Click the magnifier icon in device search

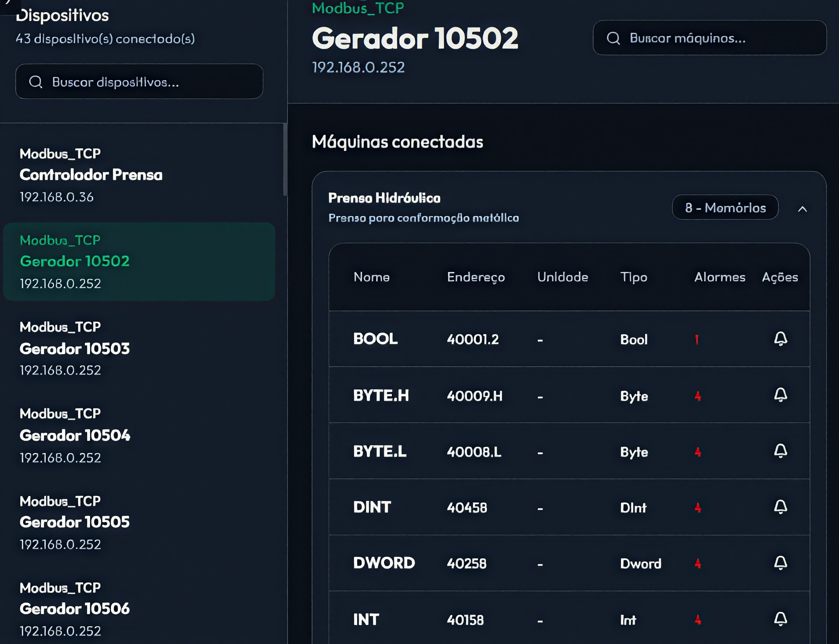[x=36, y=82]
